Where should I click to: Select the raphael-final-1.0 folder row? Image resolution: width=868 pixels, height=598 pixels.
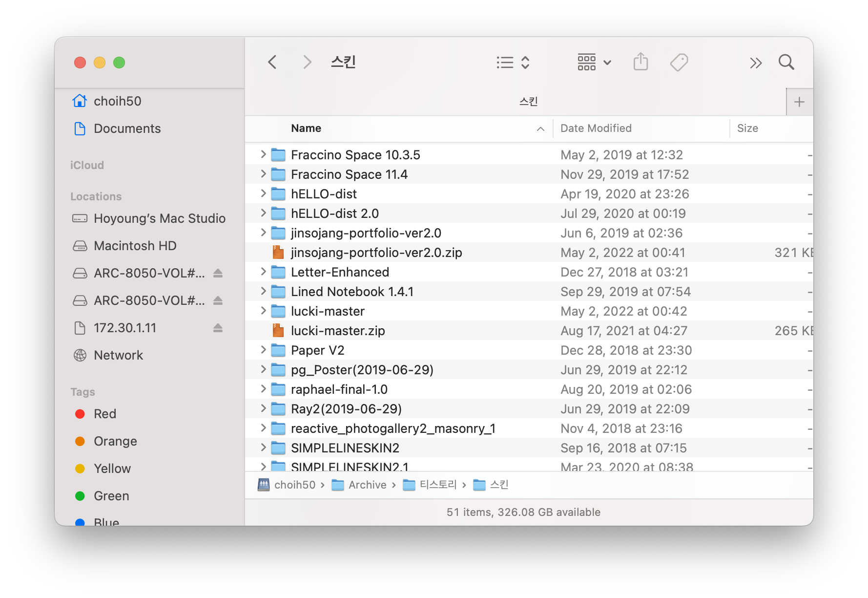(x=529, y=389)
